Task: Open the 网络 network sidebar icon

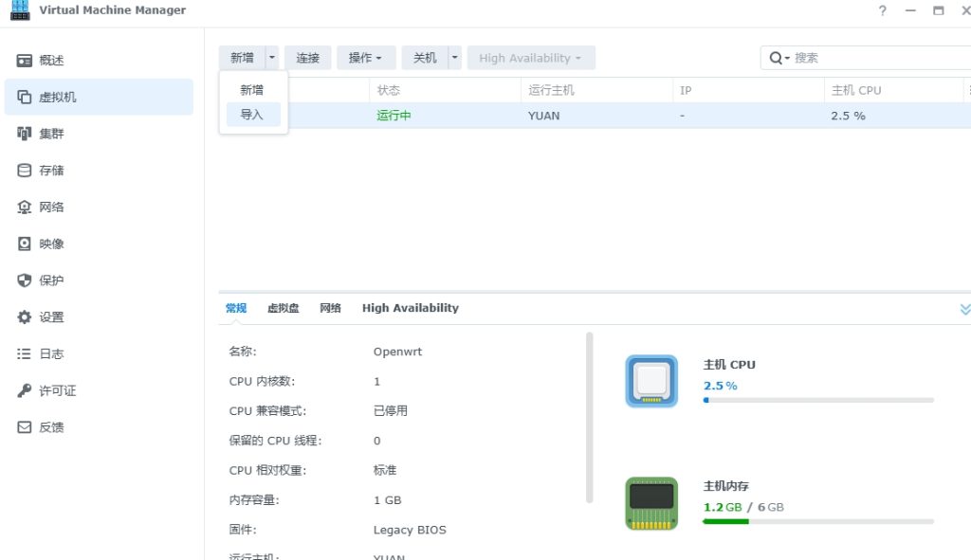Action: tap(25, 208)
